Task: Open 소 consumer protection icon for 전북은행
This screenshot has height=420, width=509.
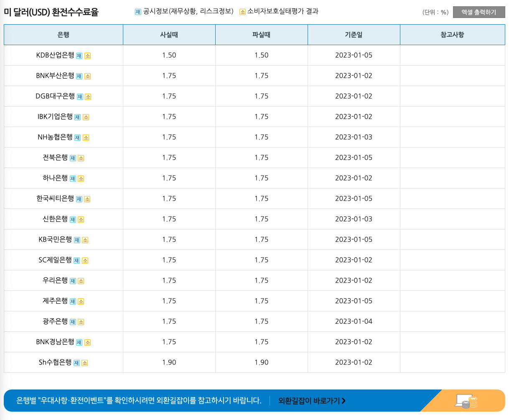Action: click(81, 158)
